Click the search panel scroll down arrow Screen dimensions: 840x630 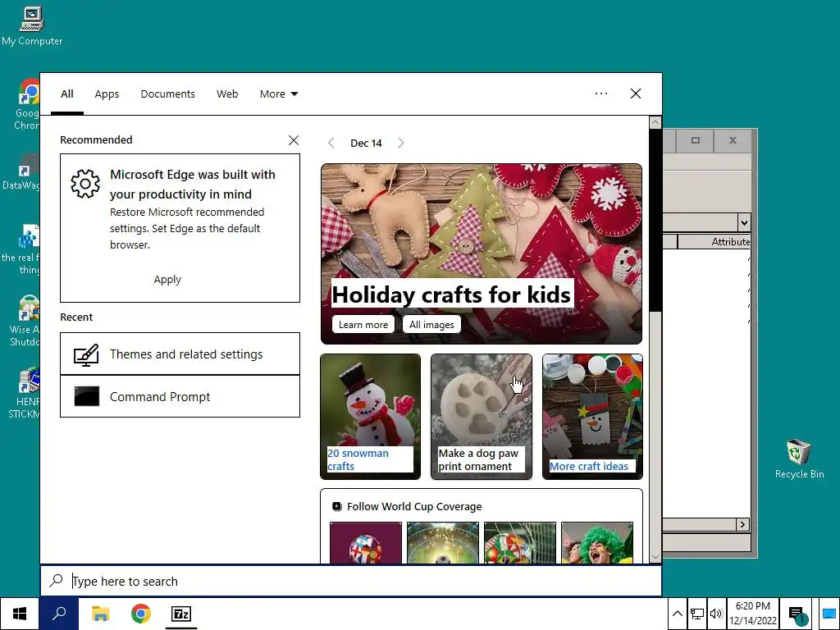coord(655,557)
